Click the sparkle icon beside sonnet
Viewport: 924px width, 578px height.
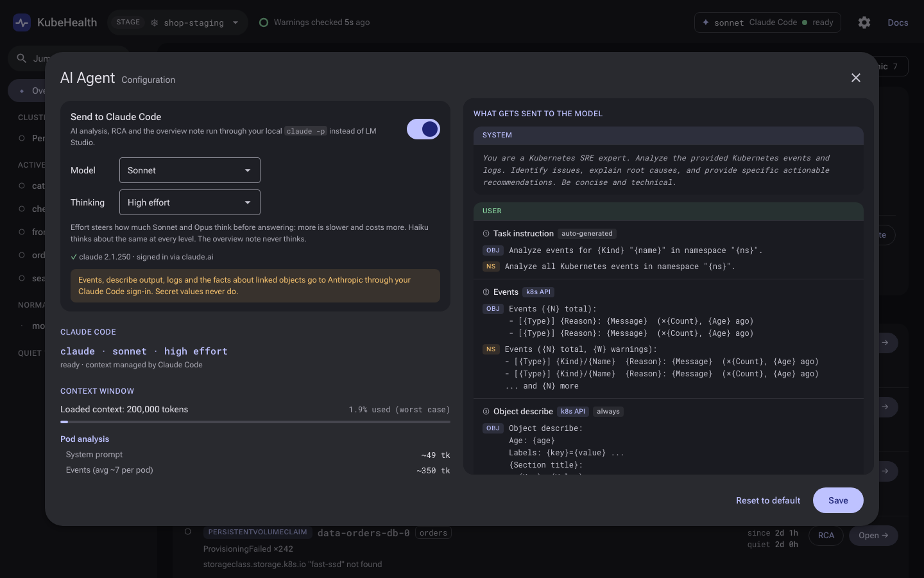point(706,22)
